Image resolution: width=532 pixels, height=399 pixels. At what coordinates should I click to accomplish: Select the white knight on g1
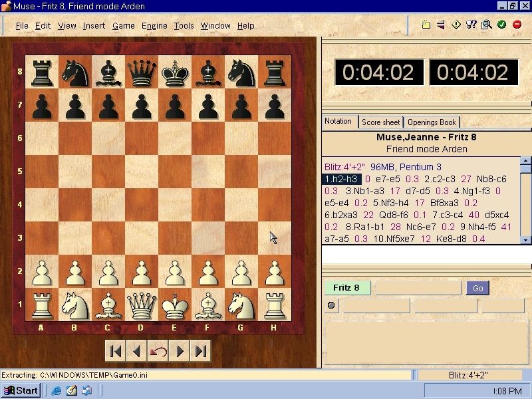pos(241,306)
